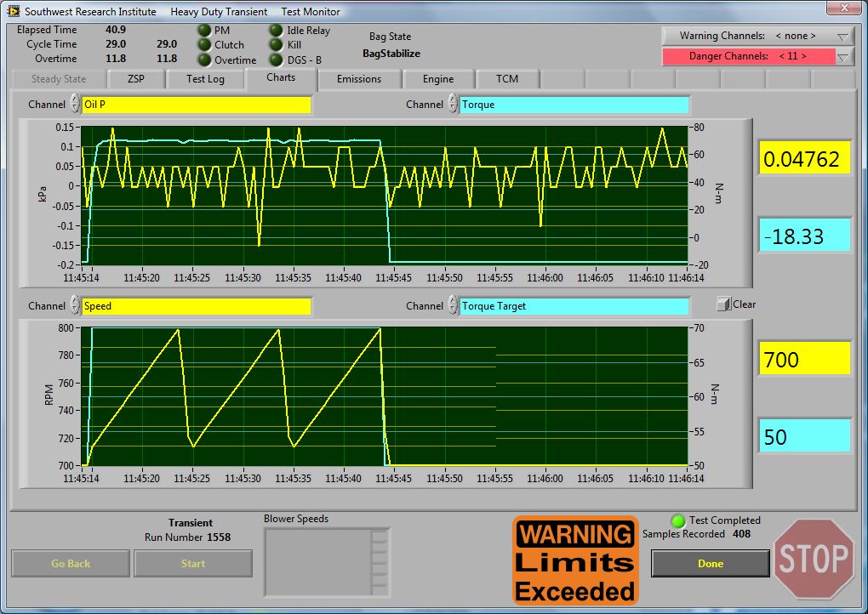Click the Done button

click(711, 563)
